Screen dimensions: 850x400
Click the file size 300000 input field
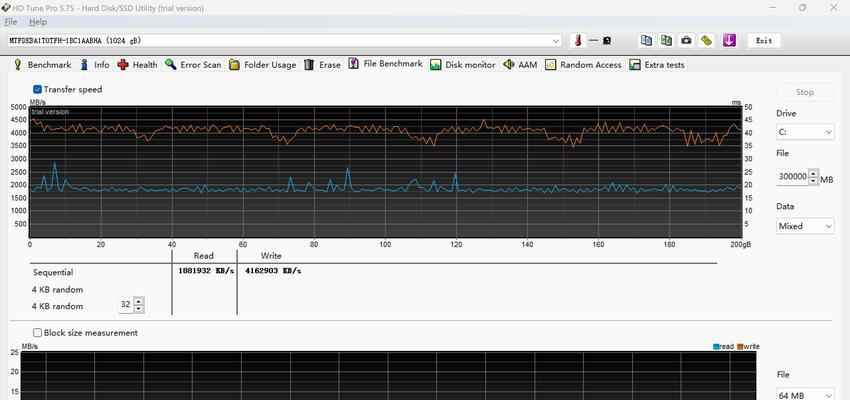(x=793, y=177)
